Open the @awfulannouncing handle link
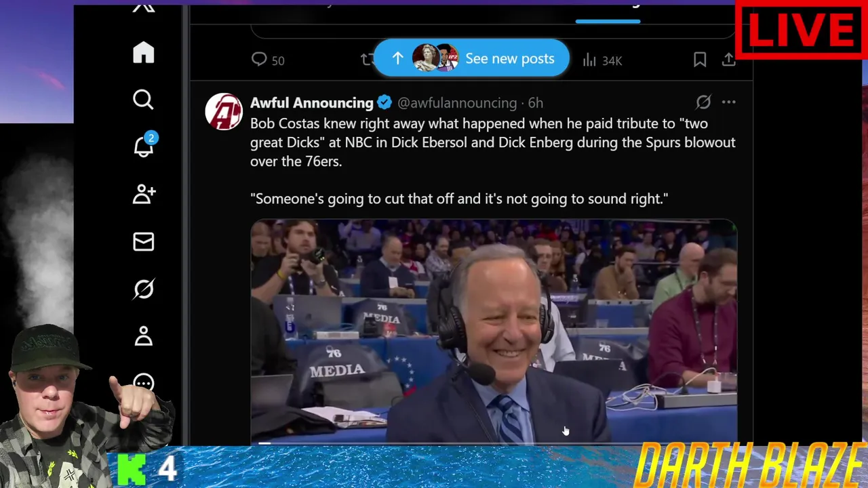The width and height of the screenshot is (868, 488). click(x=457, y=103)
